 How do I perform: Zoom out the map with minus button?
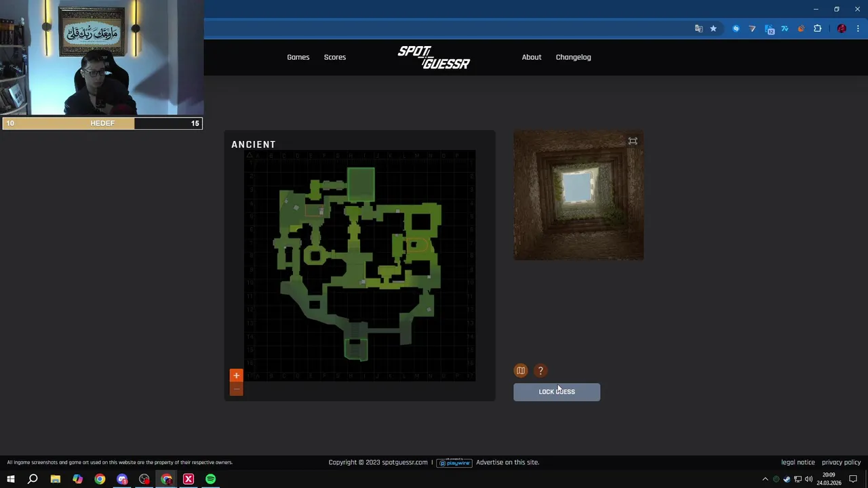tap(236, 389)
